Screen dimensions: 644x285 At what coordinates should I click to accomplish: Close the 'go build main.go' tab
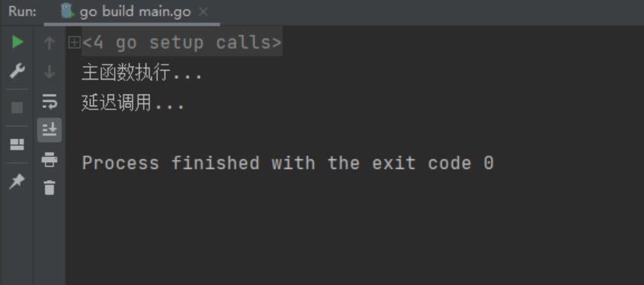(203, 12)
